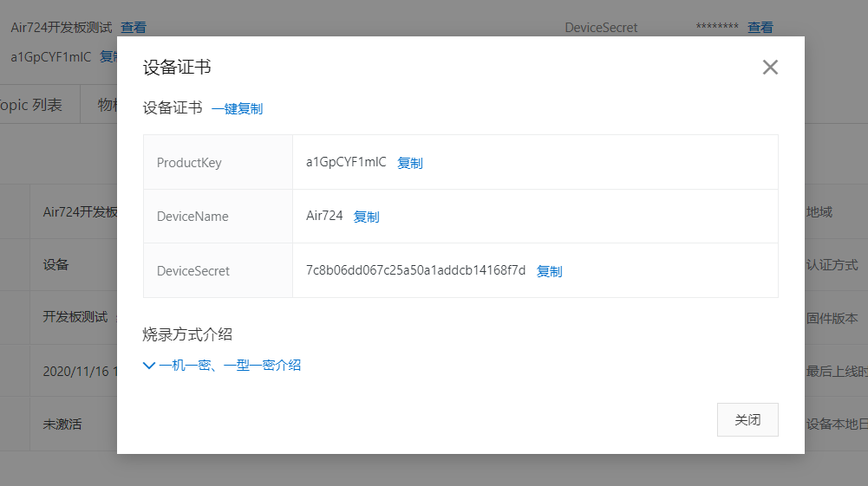Click the 一键复制 link
868x486 pixels.
click(237, 108)
